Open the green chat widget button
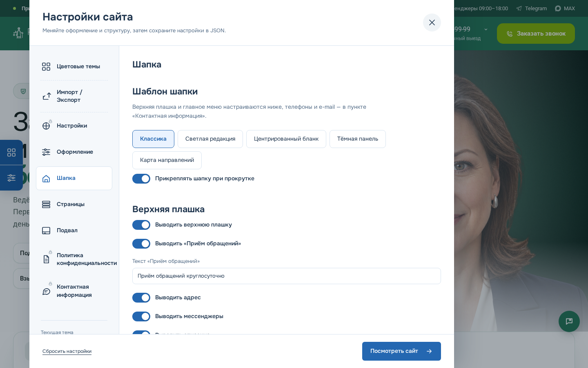Screen dimensions: 588x368 click(x=569, y=321)
